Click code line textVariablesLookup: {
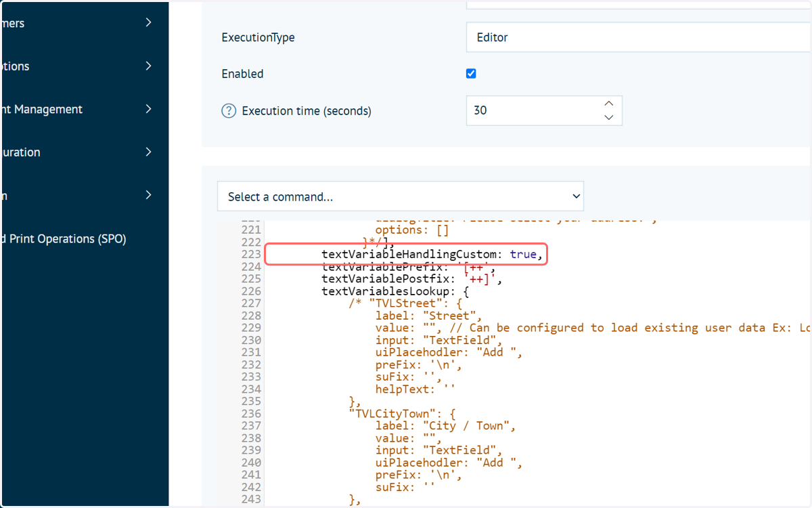 pos(395,291)
